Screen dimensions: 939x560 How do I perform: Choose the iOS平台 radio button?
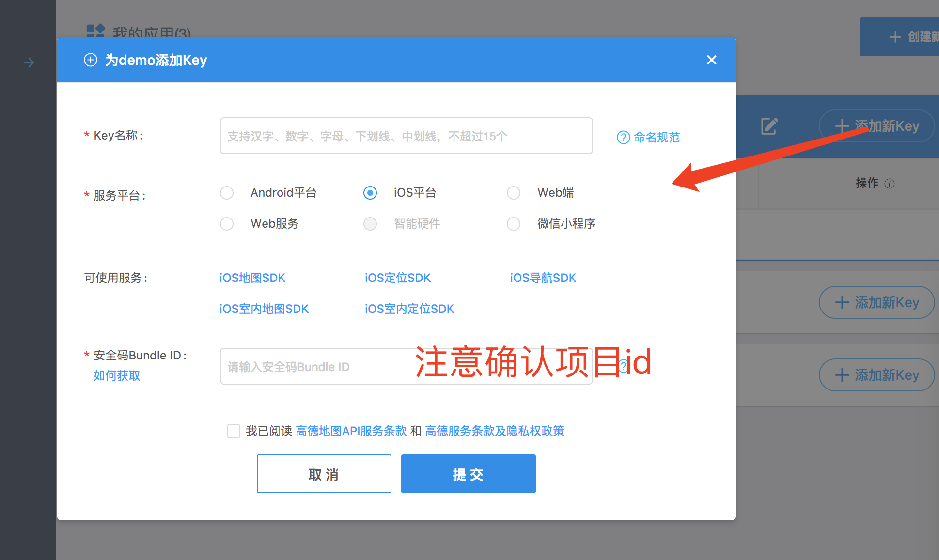(x=370, y=192)
